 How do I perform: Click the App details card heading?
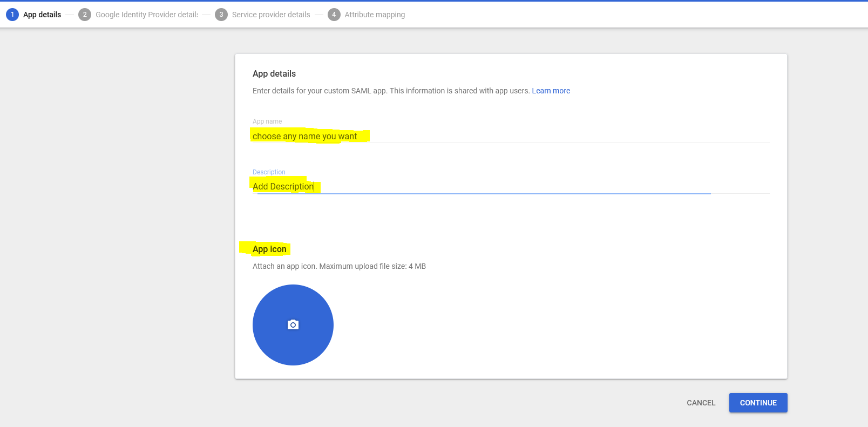[x=274, y=73]
